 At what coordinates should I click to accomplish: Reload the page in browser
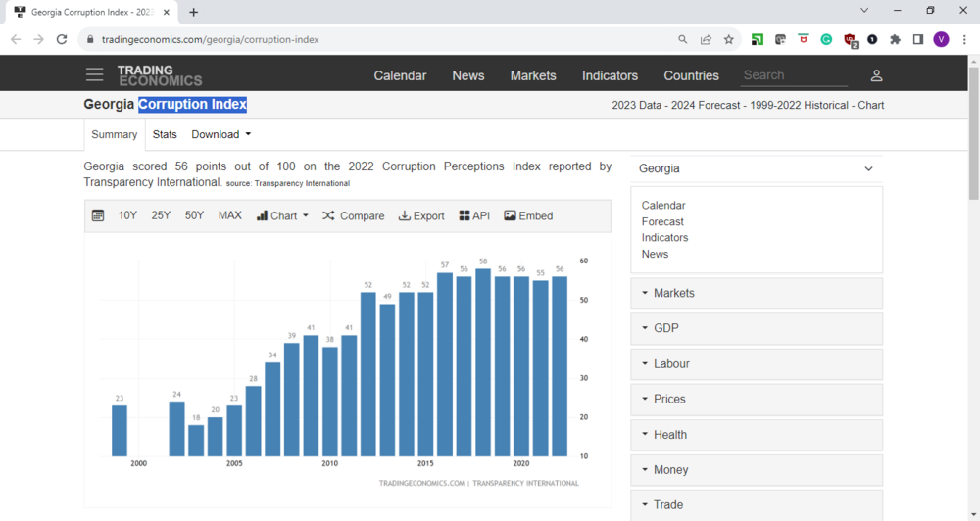[x=62, y=39]
